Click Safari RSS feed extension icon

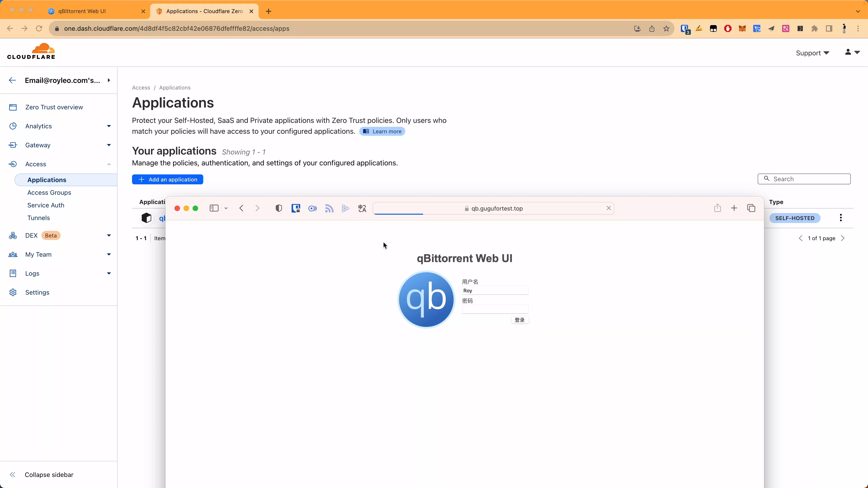pyautogui.click(x=329, y=209)
